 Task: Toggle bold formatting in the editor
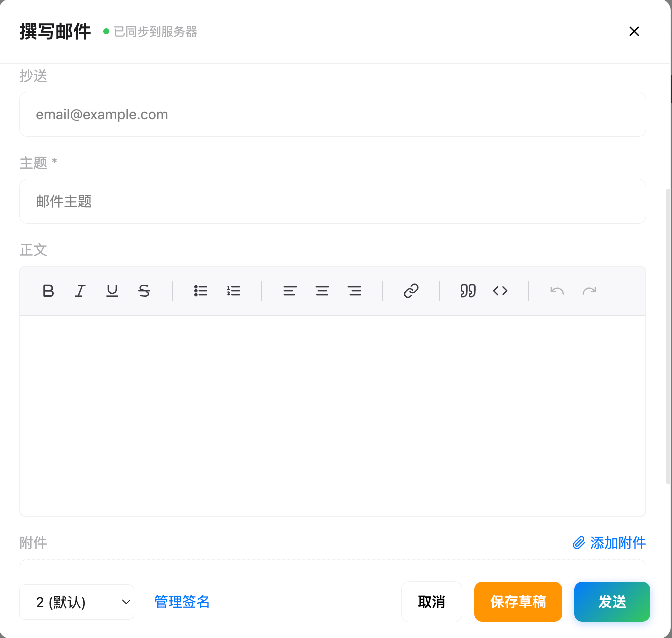[x=48, y=291]
